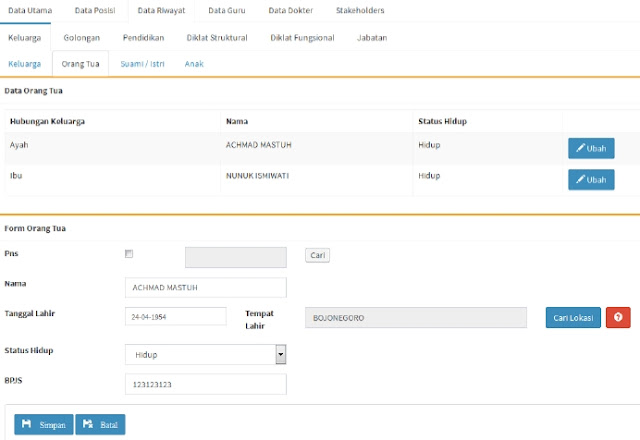640x440 pixels.
Task: Click the Nama column header
Action: click(x=237, y=121)
